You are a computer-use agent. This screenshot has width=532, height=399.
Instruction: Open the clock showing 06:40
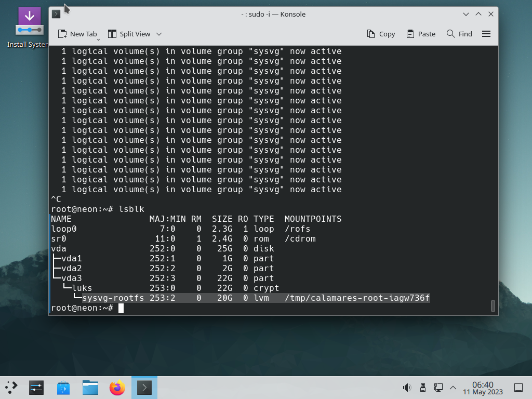point(483,388)
